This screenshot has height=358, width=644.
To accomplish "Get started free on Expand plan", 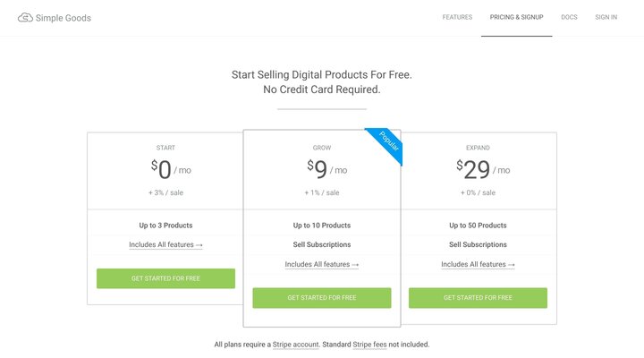I will pos(478,297).
